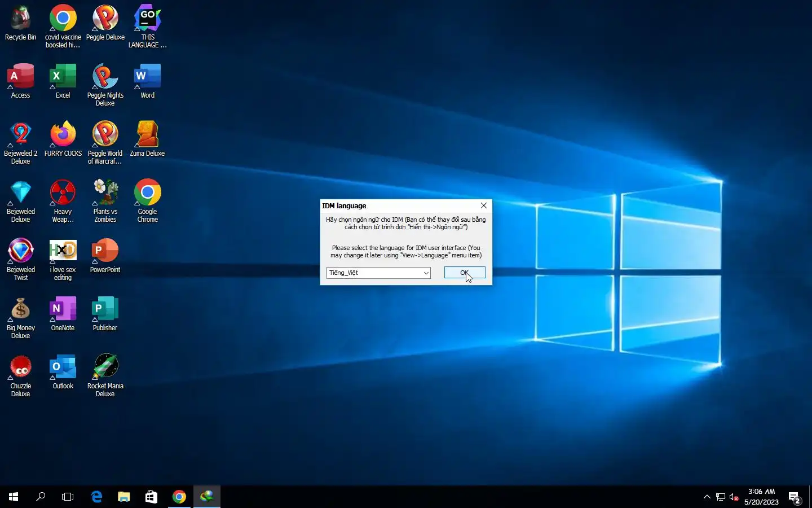Select the Recycle Bin desktop icon
This screenshot has width=812, height=508.
click(21, 23)
